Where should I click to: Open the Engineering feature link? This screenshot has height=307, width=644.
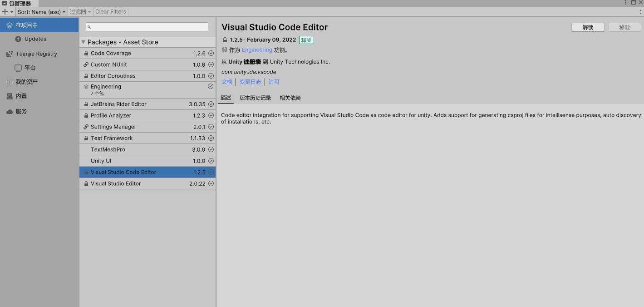click(257, 50)
